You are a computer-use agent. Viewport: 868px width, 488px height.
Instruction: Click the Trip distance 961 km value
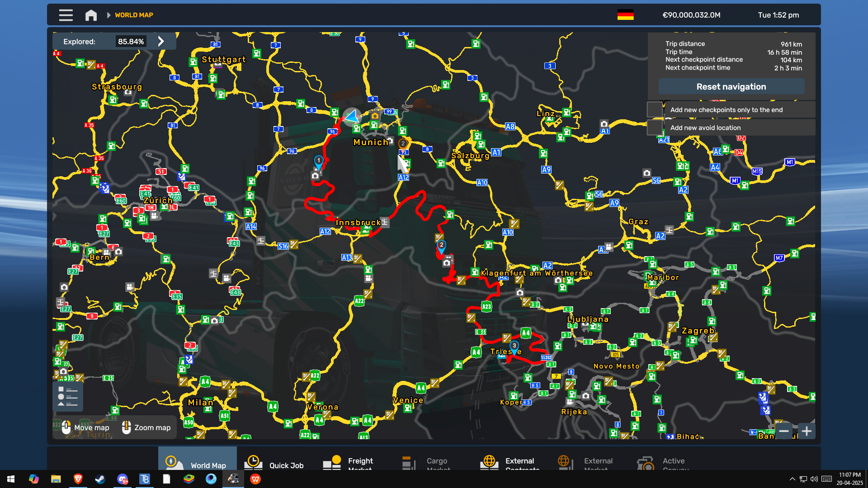tap(791, 44)
